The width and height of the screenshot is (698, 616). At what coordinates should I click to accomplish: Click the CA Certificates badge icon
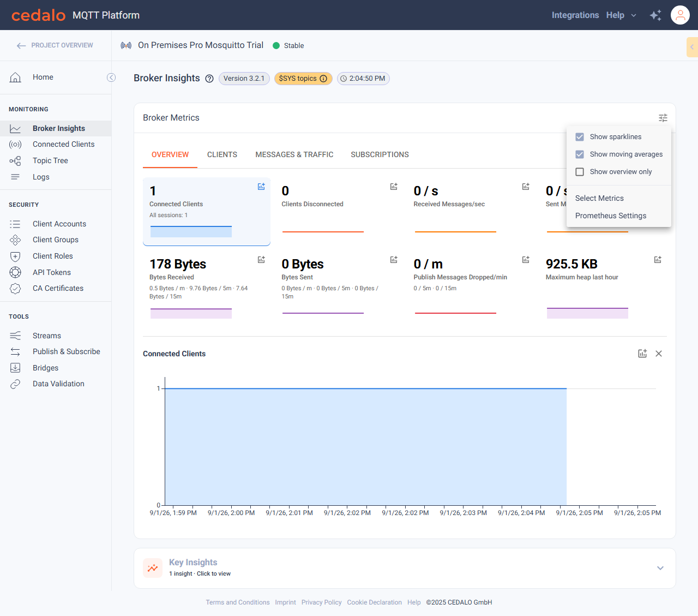[x=15, y=289]
